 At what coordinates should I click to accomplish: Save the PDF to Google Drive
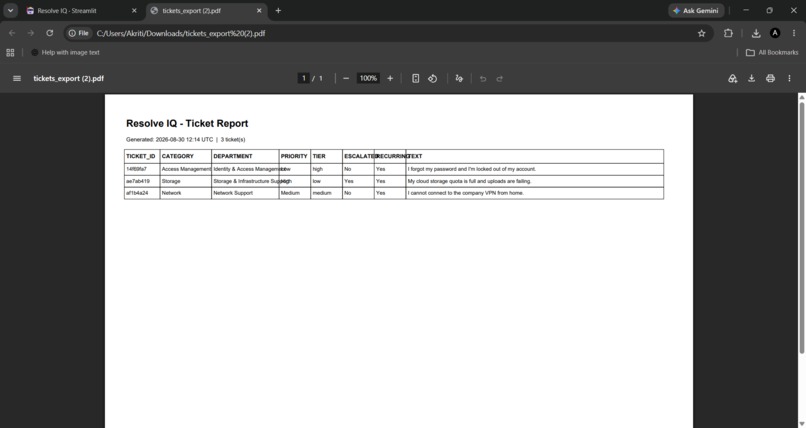(732, 79)
